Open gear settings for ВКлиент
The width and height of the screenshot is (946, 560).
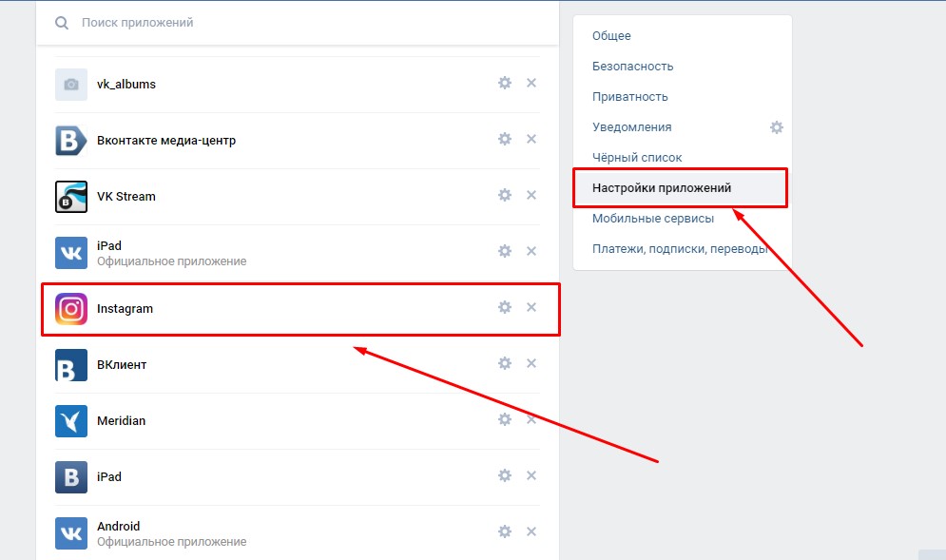pos(504,363)
